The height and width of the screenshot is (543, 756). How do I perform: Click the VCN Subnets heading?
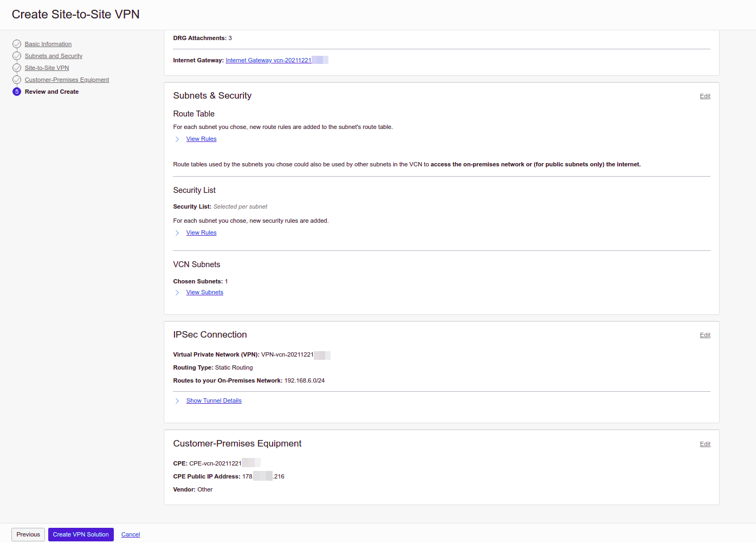197,264
